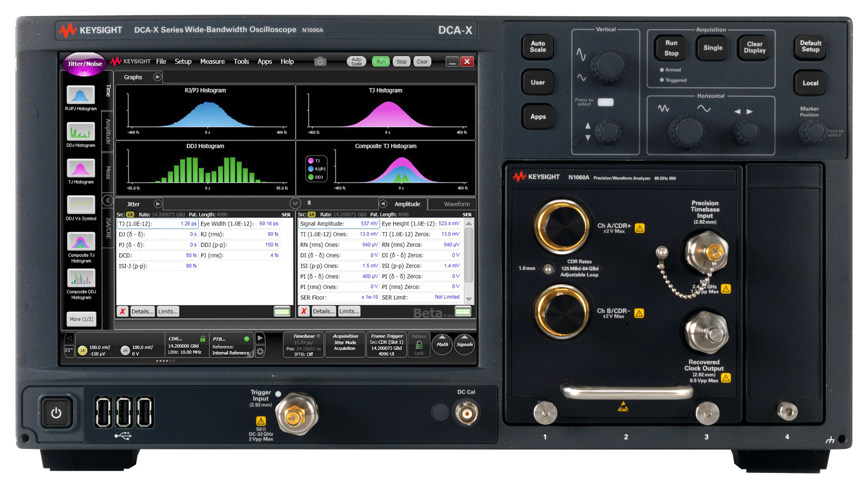The image size is (868, 488).
Task: Click the Jitter/Noise application logo
Action: coord(83,63)
